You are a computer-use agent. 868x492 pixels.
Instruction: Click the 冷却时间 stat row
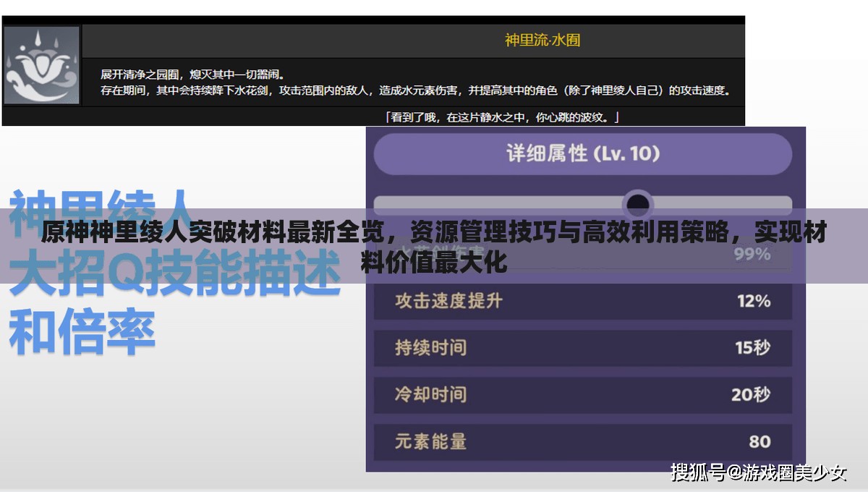tap(579, 395)
